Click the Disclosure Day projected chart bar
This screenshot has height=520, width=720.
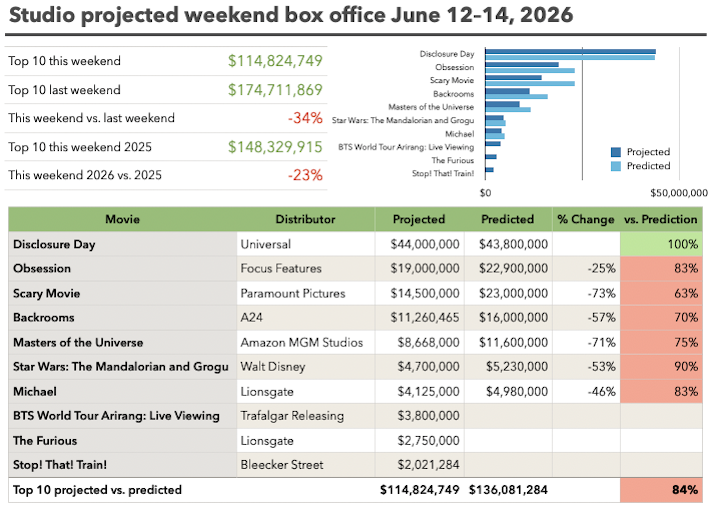coord(570,52)
